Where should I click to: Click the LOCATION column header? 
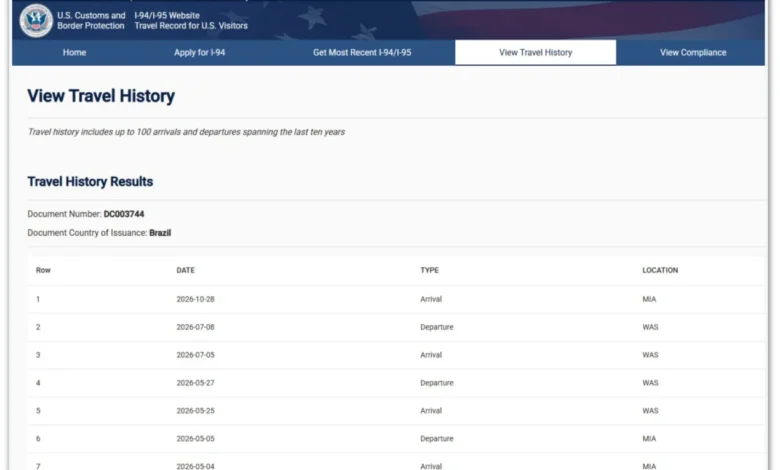660,270
